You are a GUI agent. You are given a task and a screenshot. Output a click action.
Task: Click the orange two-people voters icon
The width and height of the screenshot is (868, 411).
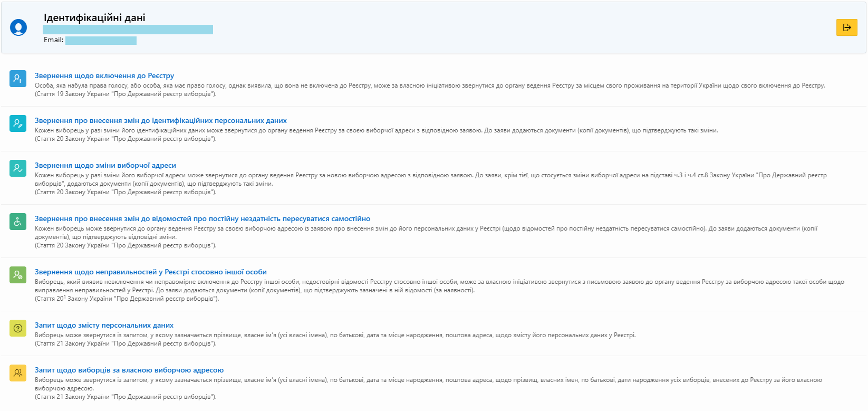click(x=18, y=373)
